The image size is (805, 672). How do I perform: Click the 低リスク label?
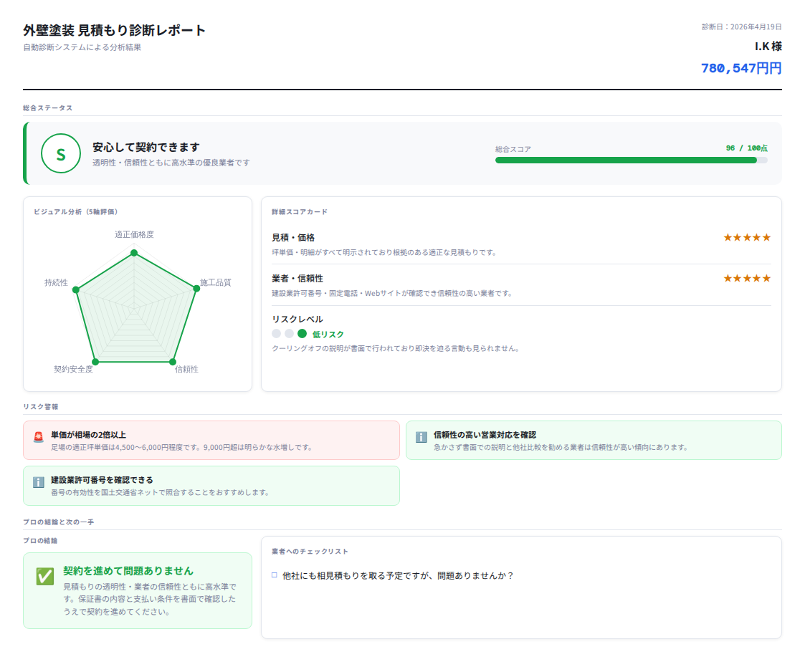[328, 334]
